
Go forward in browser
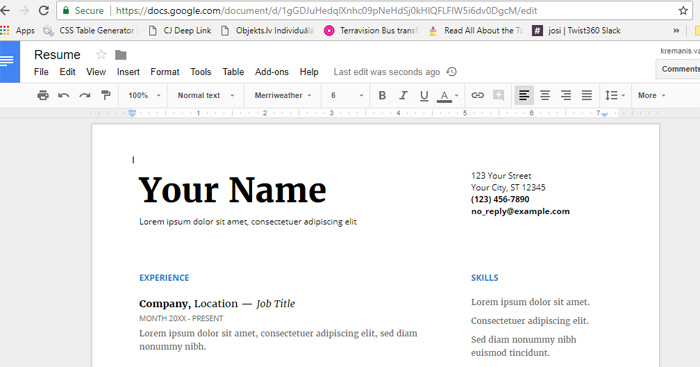click(x=24, y=10)
